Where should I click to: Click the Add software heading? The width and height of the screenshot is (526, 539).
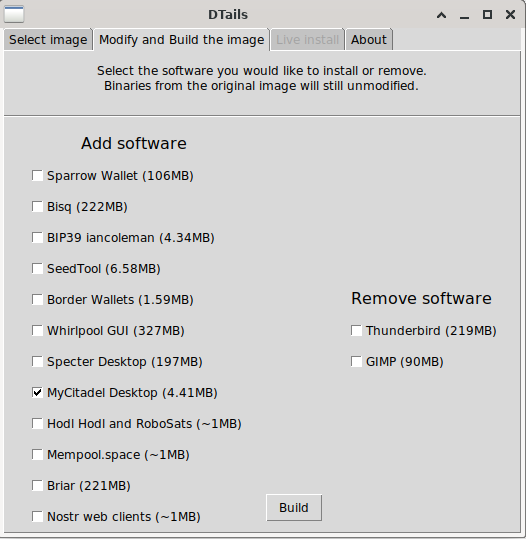[134, 143]
